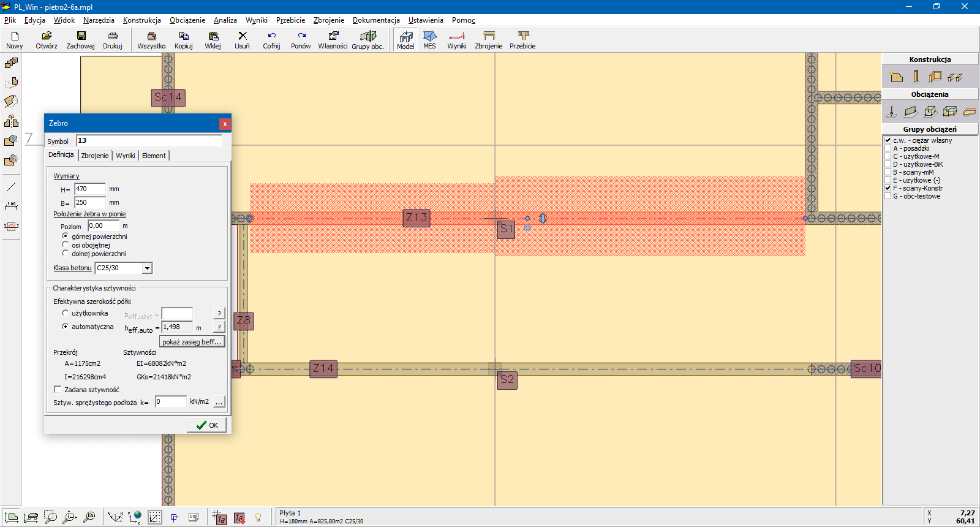
Task: Switch to Zbrojenie tab in Żebro dialog
Action: click(x=95, y=156)
